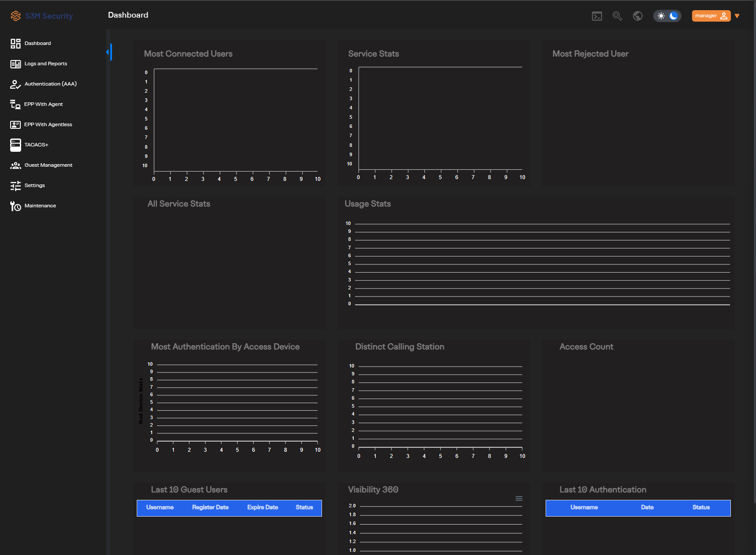Sort Last 10 Authentication by Status column
Image resolution: width=756 pixels, height=555 pixels.
pos(701,507)
